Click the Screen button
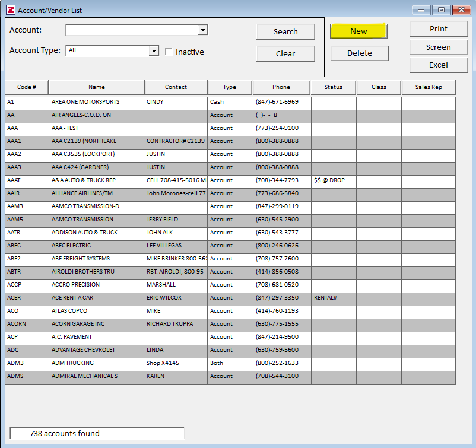The width and height of the screenshot is (476, 448). pos(439,47)
